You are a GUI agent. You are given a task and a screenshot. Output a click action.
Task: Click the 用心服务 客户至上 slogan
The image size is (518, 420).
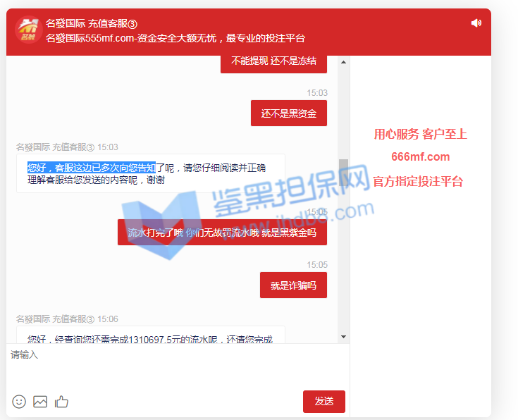point(420,134)
